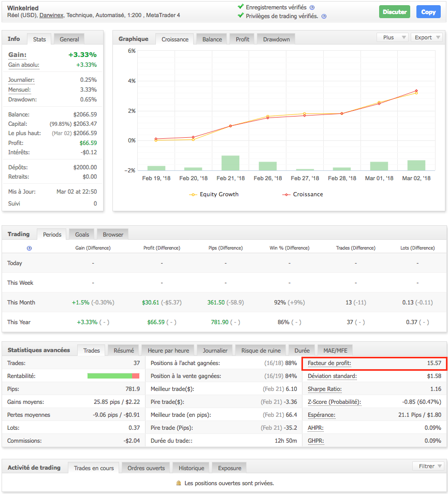Open the Browser trading tab
This screenshot has width=448, height=494.
point(113,235)
